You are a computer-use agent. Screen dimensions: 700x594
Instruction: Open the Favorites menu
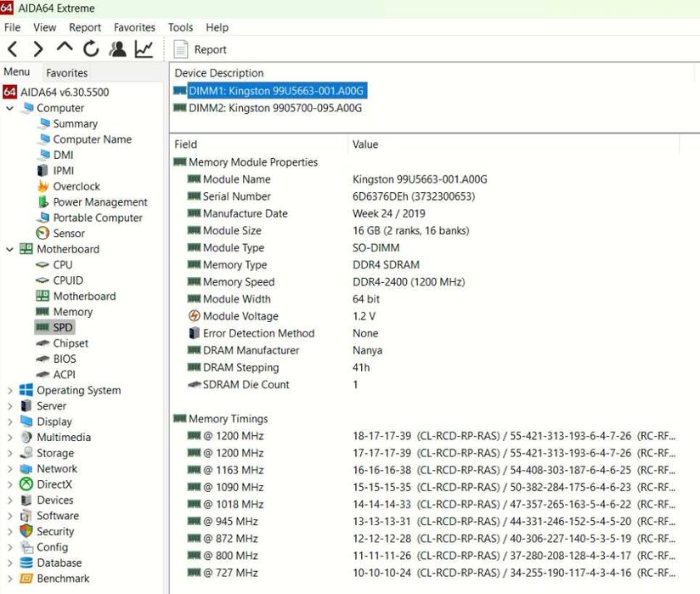(134, 27)
